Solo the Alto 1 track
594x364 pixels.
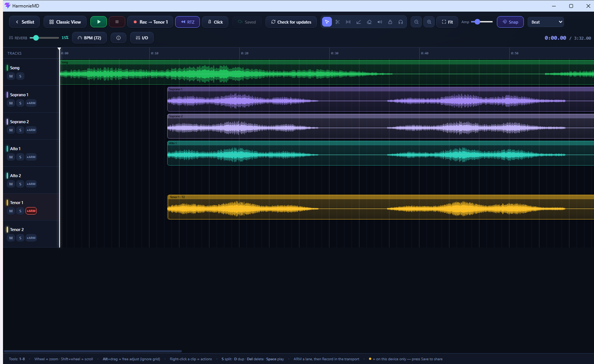pos(20,157)
